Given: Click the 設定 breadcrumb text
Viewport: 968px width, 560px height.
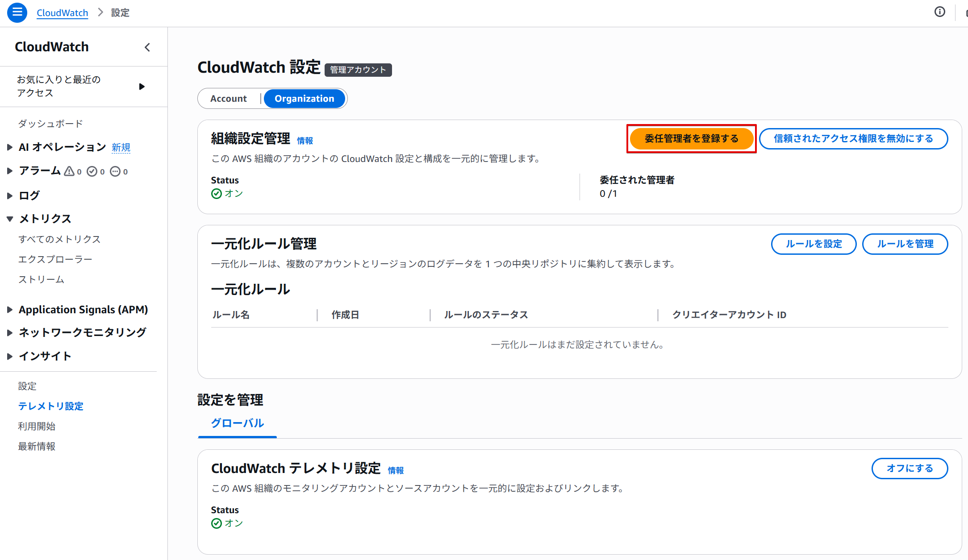Looking at the screenshot, I should 120,12.
